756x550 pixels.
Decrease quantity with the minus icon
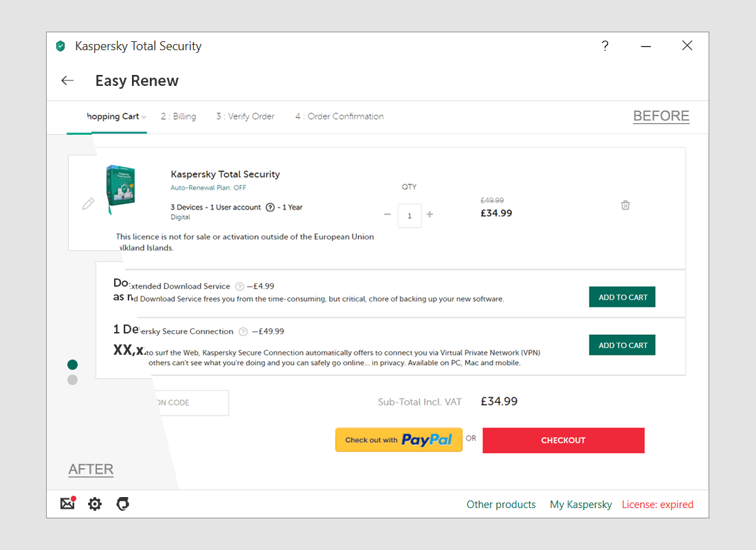[x=387, y=214]
